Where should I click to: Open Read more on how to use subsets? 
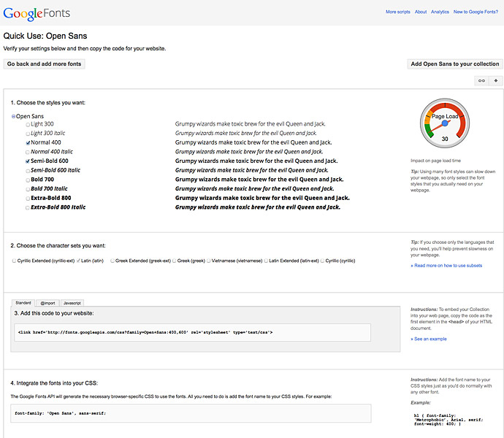(x=446, y=266)
